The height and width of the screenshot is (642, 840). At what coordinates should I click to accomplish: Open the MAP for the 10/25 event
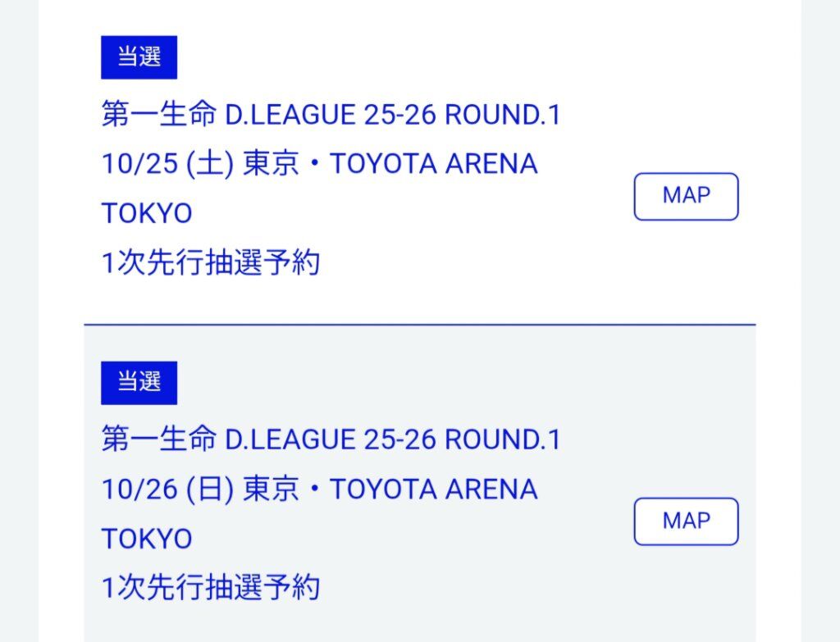(686, 197)
